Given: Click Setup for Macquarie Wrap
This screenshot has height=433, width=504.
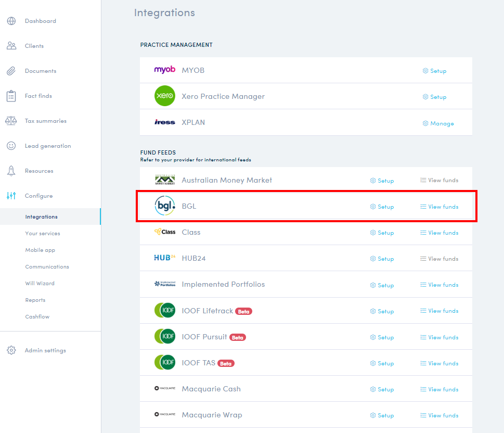Looking at the screenshot, I should pyautogui.click(x=382, y=415).
